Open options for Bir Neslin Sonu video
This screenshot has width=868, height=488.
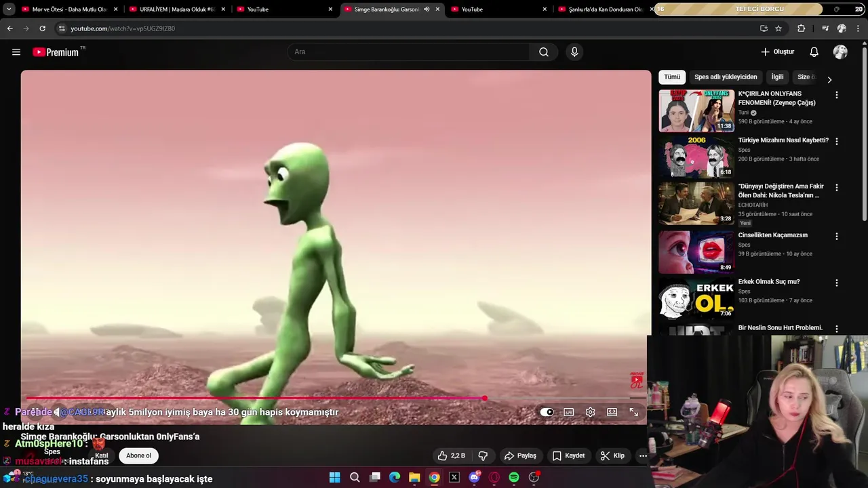(837, 329)
